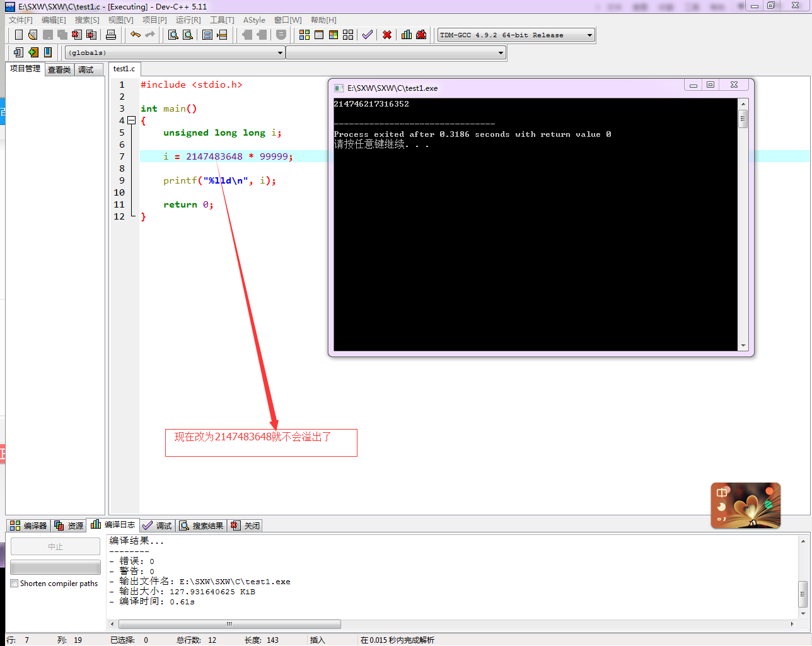
Task: Open the 视图[V] menu
Action: click(121, 20)
